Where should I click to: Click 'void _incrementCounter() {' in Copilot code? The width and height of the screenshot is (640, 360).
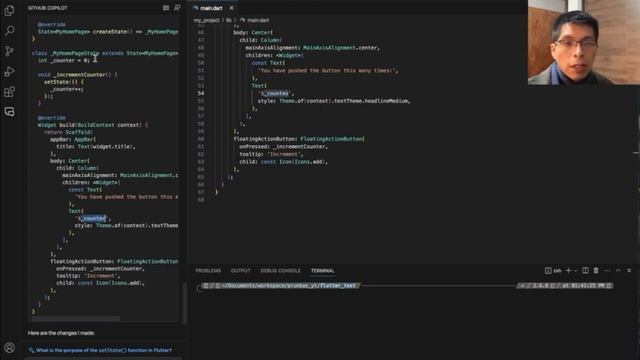click(x=78, y=75)
